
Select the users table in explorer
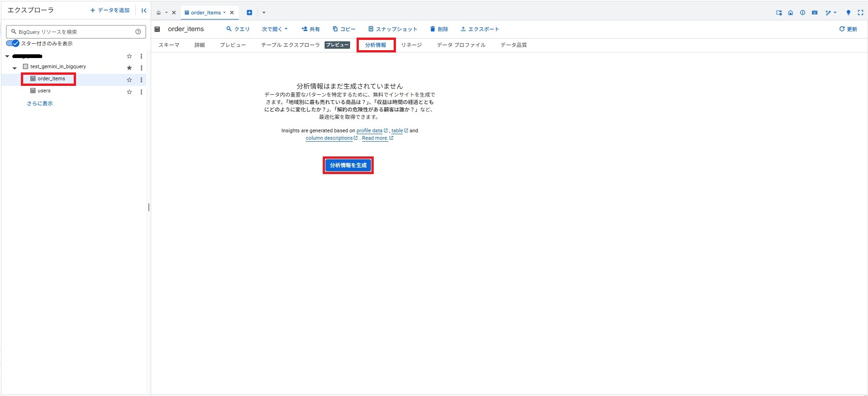coord(44,91)
